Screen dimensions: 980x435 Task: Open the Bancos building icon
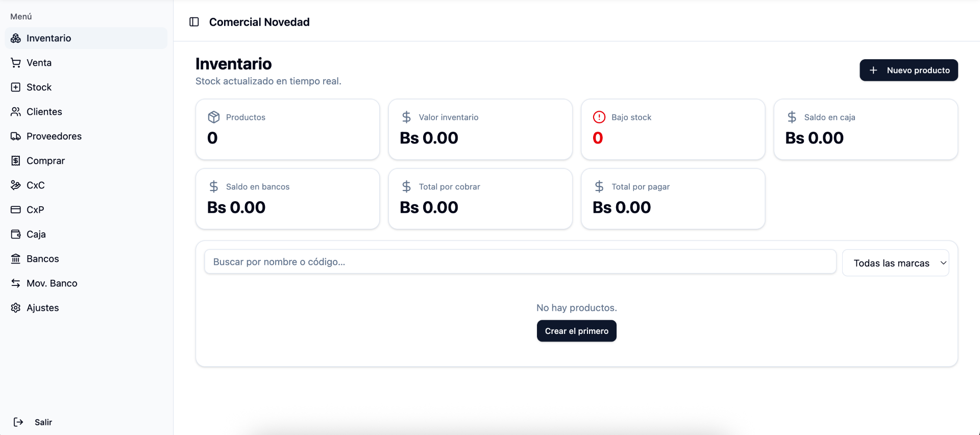(x=16, y=259)
